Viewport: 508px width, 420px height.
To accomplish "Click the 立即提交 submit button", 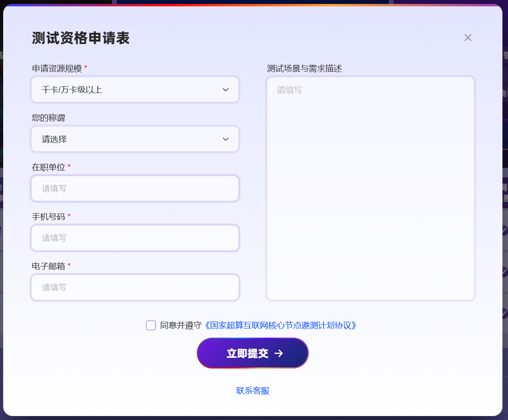I will pos(253,353).
